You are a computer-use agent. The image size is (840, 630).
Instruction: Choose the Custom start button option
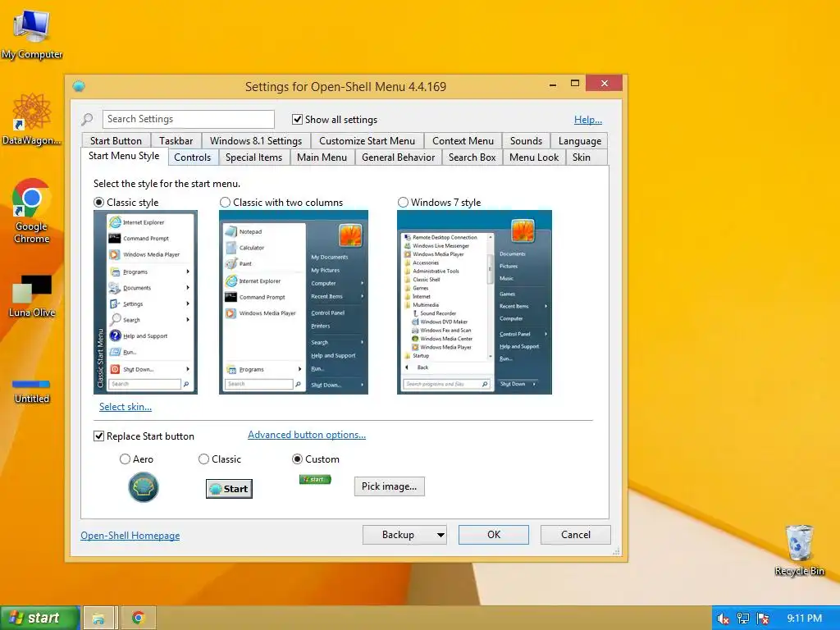pyautogui.click(x=297, y=459)
